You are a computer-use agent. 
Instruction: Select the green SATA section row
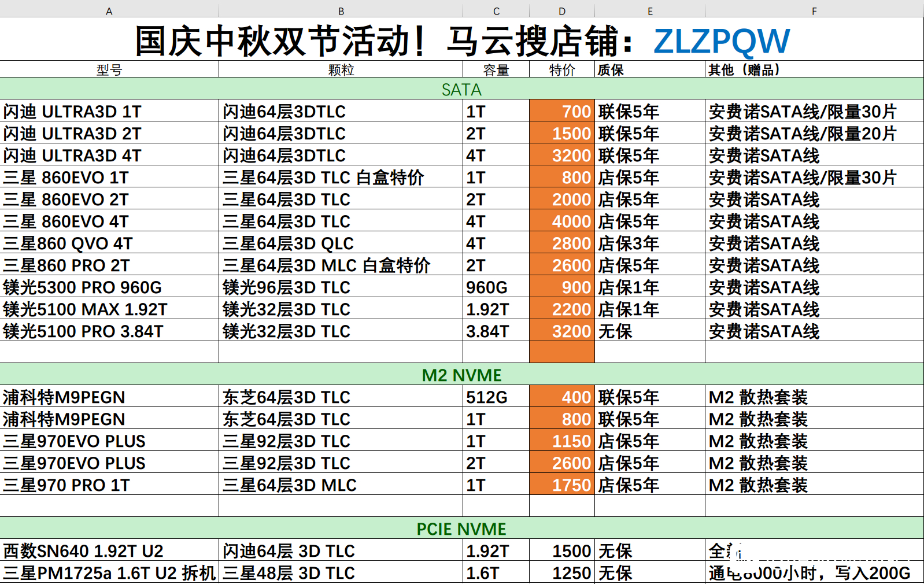tap(462, 89)
